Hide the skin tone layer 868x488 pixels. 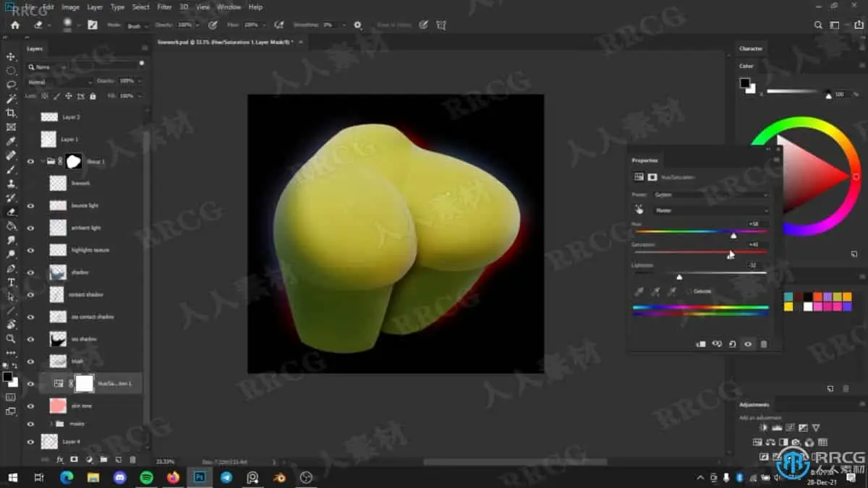click(30, 406)
